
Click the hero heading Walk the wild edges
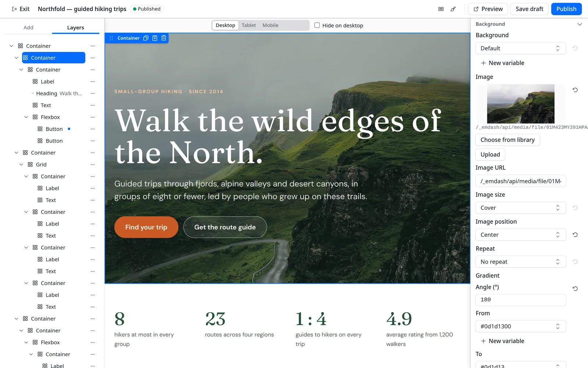coord(278,137)
